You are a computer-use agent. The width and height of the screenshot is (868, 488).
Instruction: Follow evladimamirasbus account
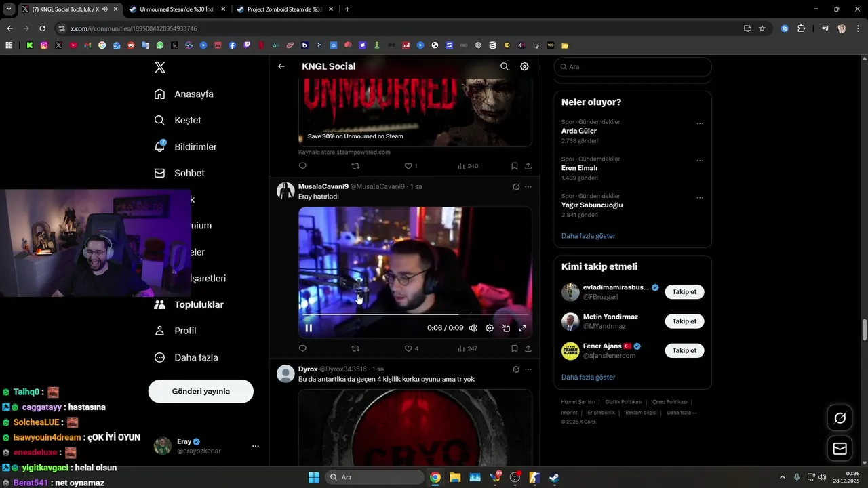684,292
